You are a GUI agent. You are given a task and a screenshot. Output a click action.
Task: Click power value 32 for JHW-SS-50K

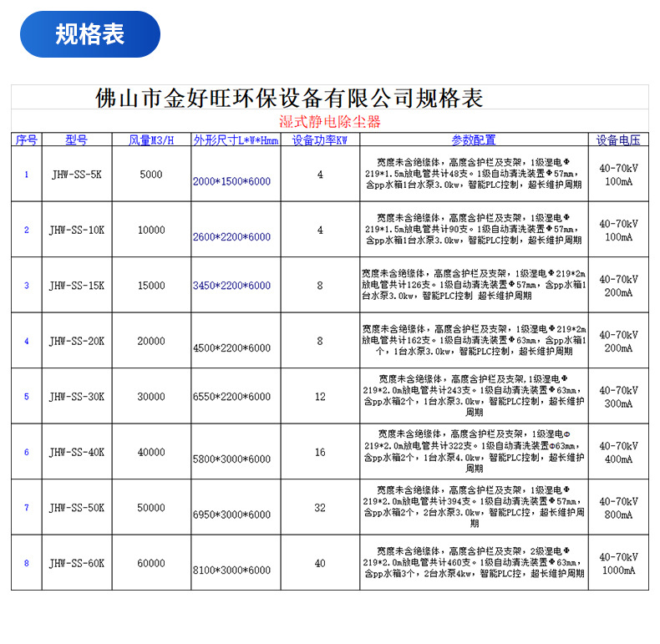click(x=320, y=508)
